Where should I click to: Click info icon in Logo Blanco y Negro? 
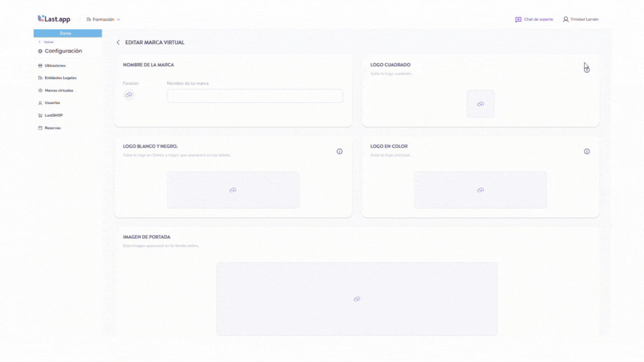pos(339,151)
